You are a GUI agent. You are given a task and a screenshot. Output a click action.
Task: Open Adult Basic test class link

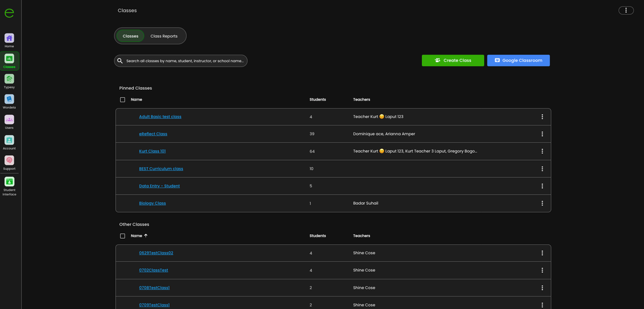click(x=160, y=117)
